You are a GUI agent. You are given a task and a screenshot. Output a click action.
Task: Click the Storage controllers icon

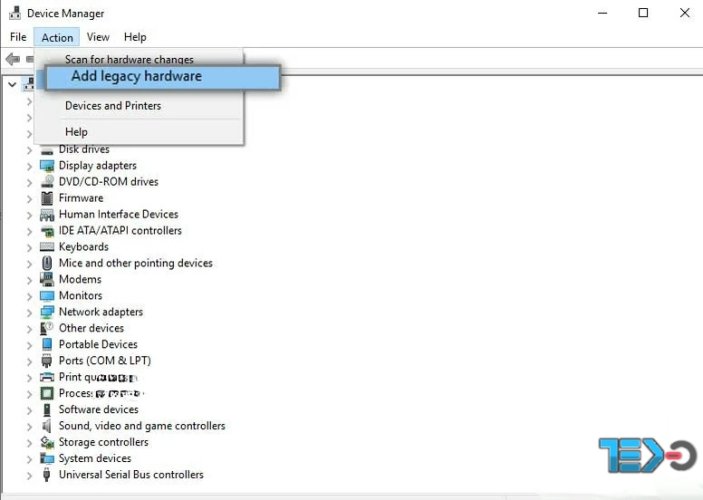point(47,442)
